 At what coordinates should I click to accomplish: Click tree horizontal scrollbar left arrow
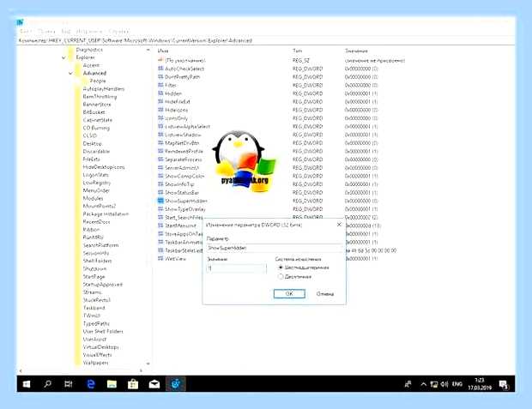tap(21, 370)
